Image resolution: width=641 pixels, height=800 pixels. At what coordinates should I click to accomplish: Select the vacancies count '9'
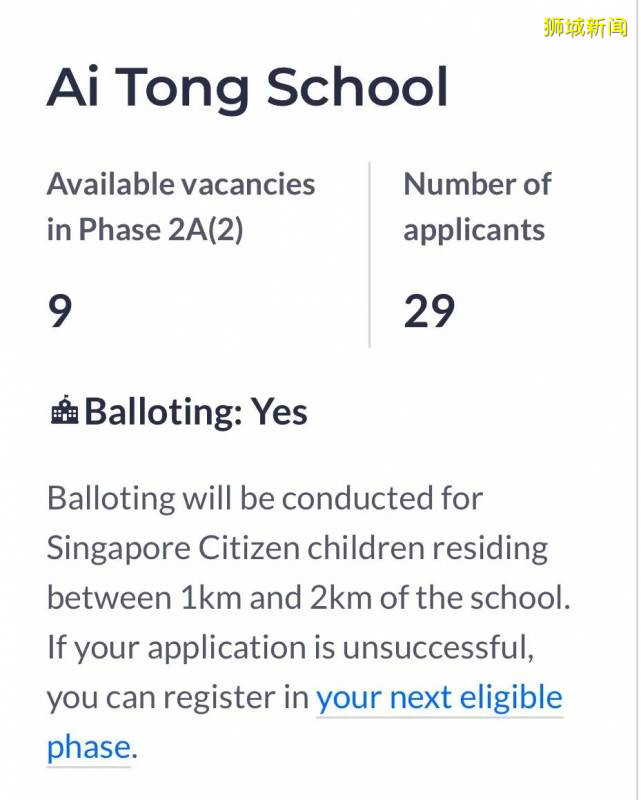(x=60, y=311)
